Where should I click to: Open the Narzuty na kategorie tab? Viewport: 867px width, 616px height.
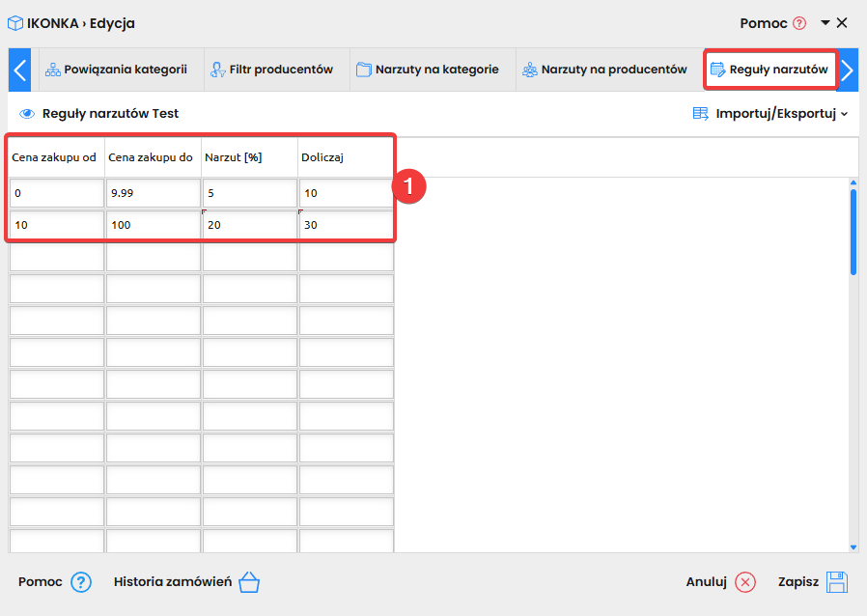tap(427, 70)
